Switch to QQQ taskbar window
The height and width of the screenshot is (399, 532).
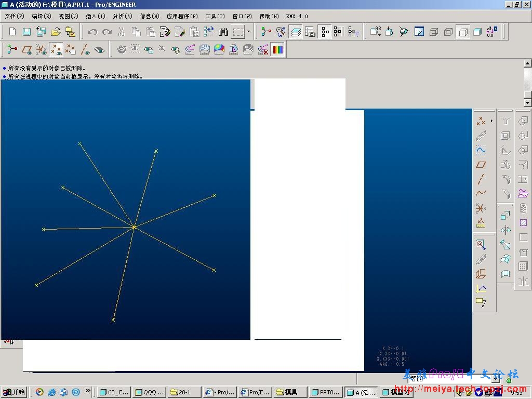pyautogui.click(x=149, y=392)
